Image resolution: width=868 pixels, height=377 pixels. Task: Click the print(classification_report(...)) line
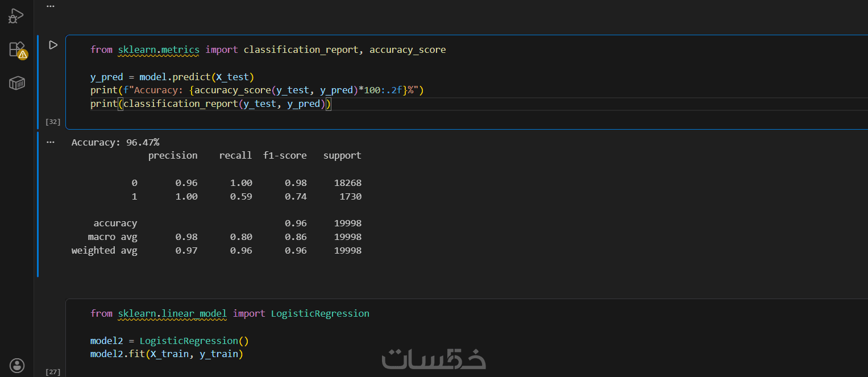click(210, 104)
